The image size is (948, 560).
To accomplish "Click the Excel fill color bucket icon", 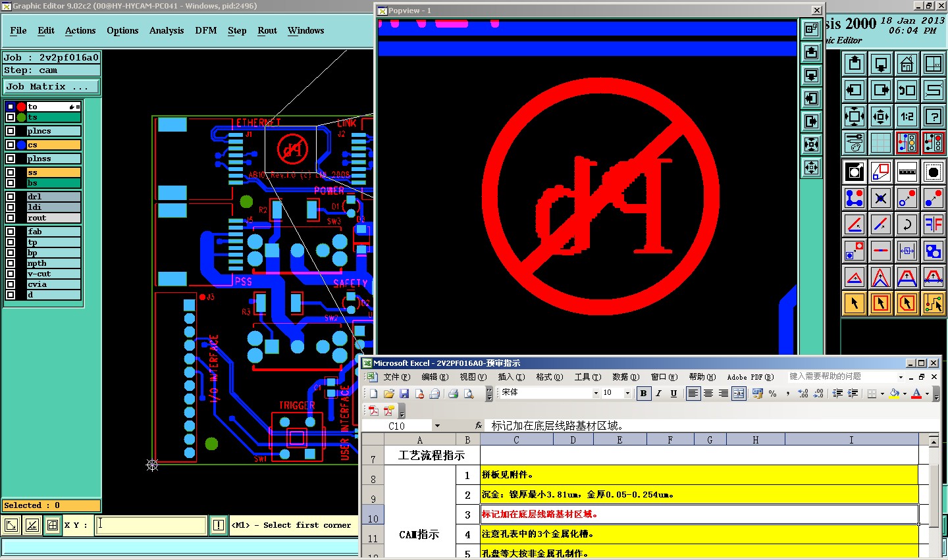I will tap(894, 394).
